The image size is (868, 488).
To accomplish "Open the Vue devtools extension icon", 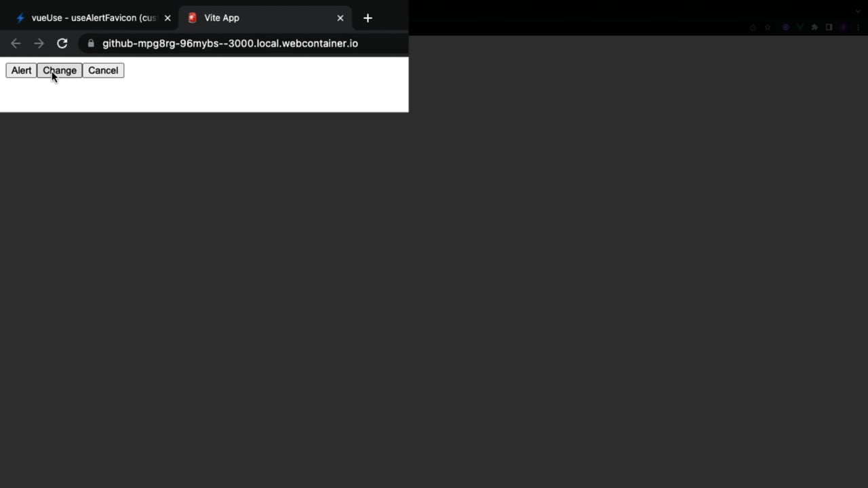I will [800, 28].
